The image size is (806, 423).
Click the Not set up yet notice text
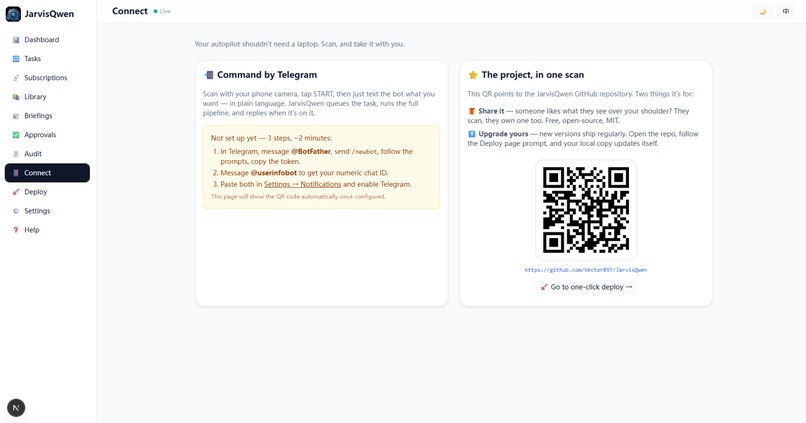271,138
